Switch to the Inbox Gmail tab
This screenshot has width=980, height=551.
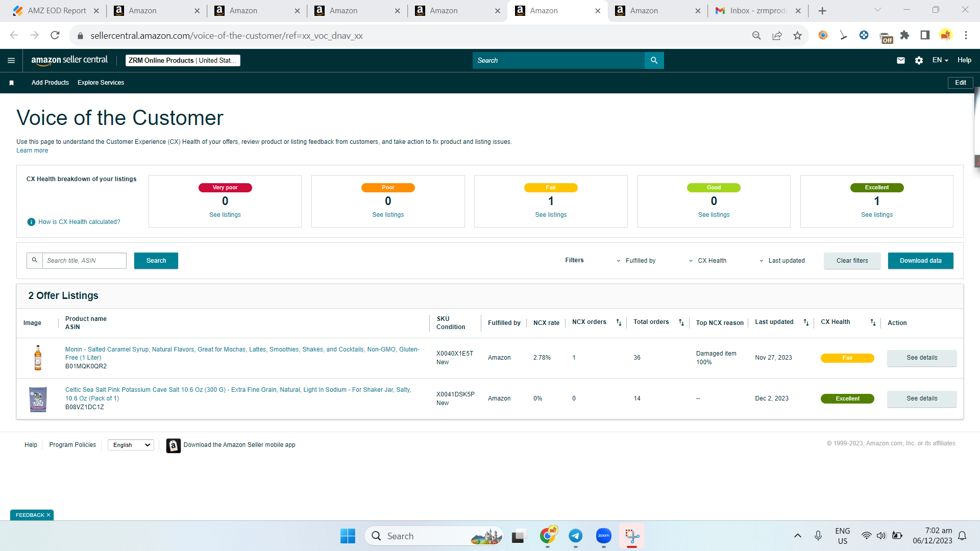(757, 11)
